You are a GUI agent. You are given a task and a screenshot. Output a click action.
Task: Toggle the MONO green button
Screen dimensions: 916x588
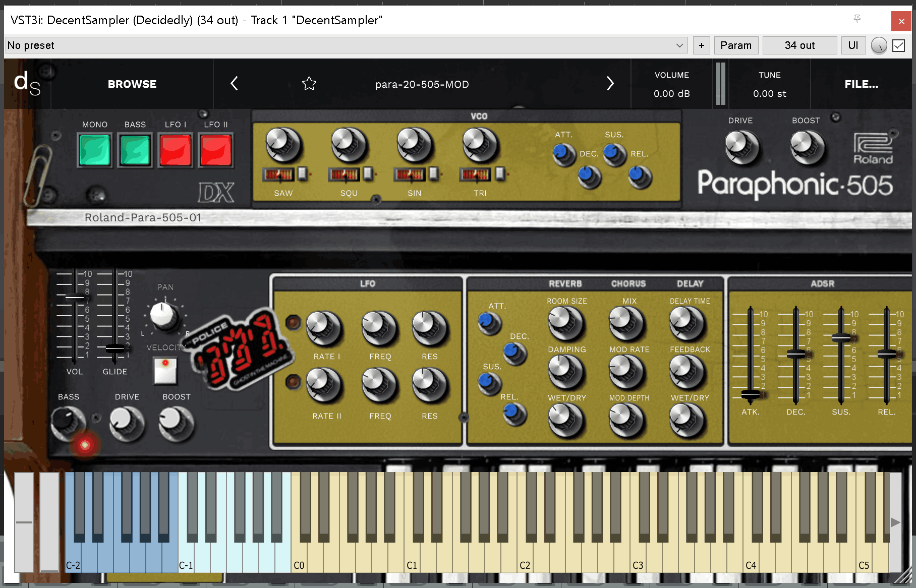pos(95,150)
